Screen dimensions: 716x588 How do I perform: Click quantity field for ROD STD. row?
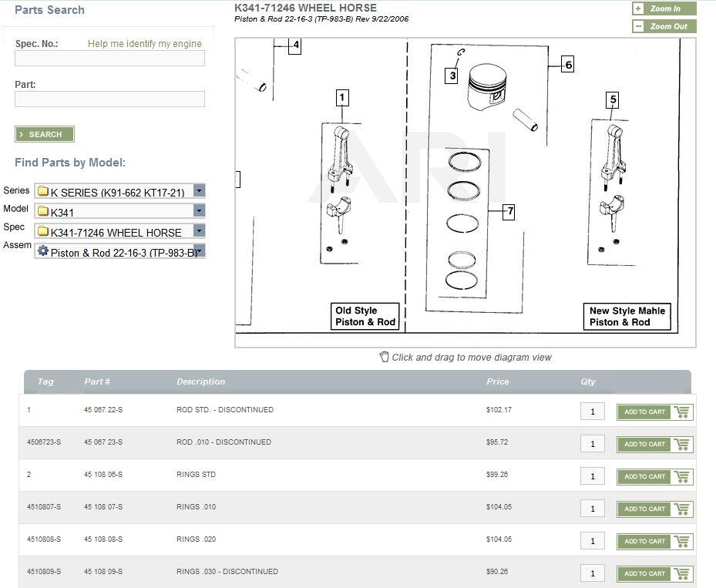pyautogui.click(x=593, y=412)
